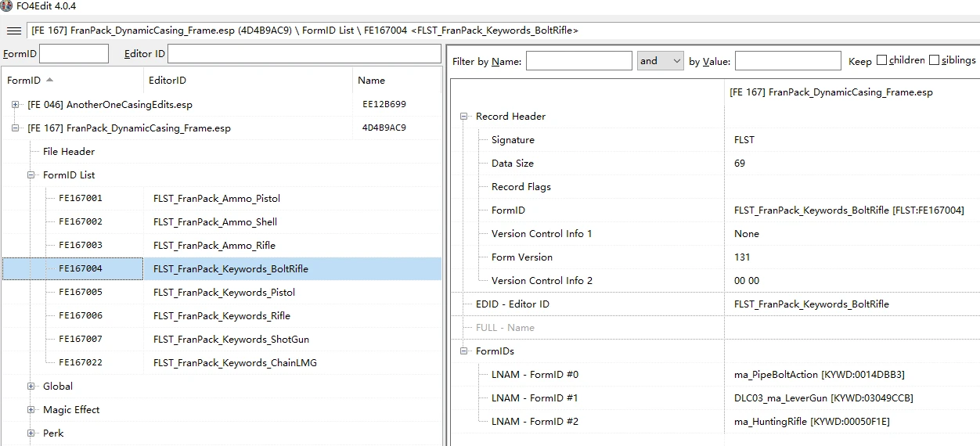Collapse the FormID List group
This screenshot has height=446, width=980.
[x=31, y=174]
